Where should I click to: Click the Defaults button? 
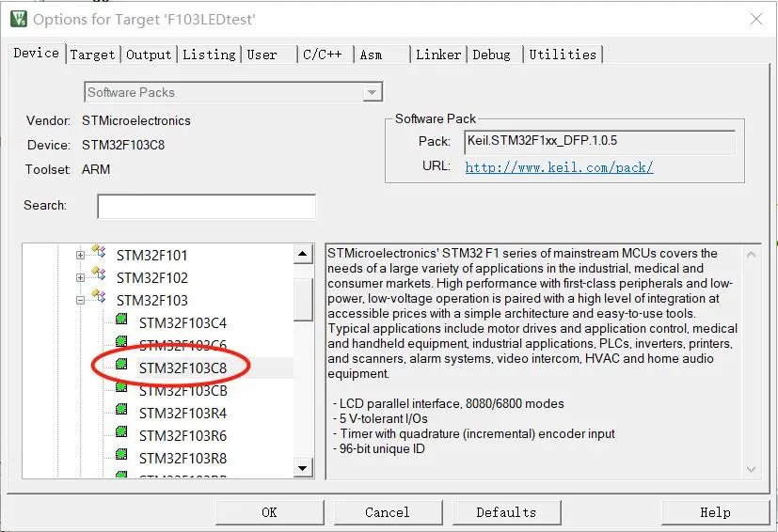pos(506,512)
